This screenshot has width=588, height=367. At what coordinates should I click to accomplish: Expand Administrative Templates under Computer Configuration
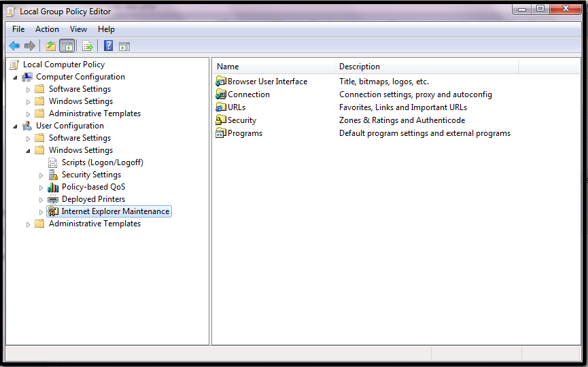coord(28,114)
